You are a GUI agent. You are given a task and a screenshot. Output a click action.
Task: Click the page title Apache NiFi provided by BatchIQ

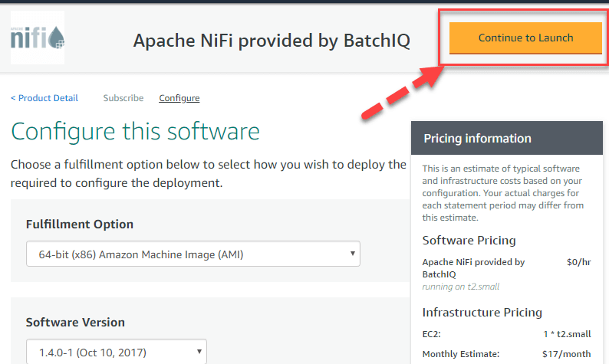[x=272, y=41]
